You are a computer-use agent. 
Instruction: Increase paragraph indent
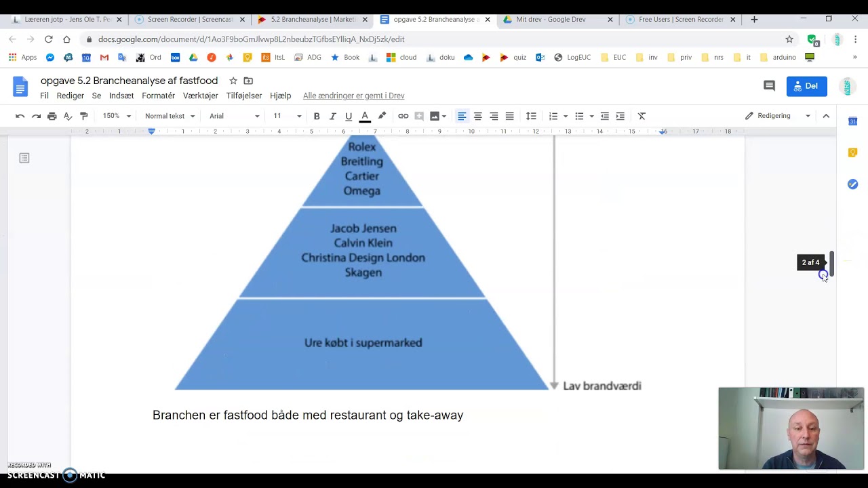[x=620, y=116]
